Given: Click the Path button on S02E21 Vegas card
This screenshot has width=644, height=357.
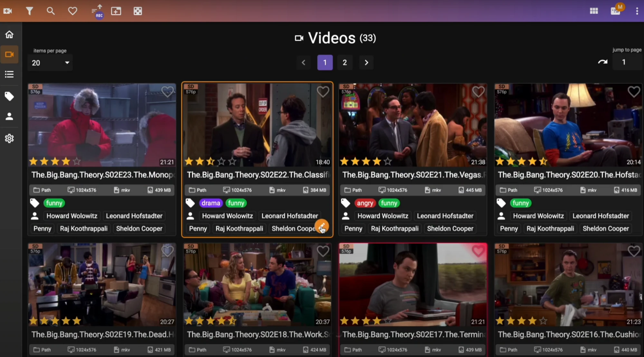Looking at the screenshot, I should (353, 190).
